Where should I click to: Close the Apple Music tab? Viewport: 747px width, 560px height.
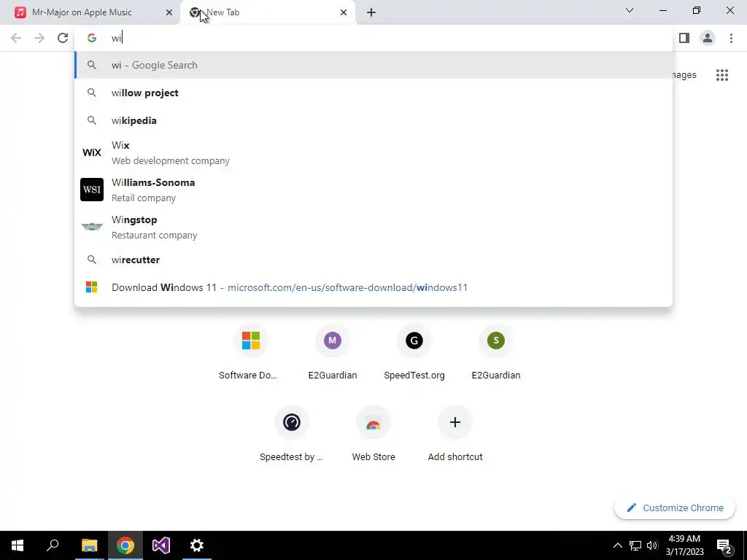[x=169, y=12]
